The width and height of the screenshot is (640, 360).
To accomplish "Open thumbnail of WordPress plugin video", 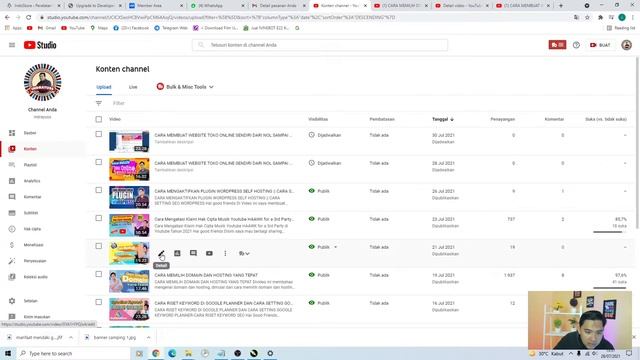I will (129, 198).
